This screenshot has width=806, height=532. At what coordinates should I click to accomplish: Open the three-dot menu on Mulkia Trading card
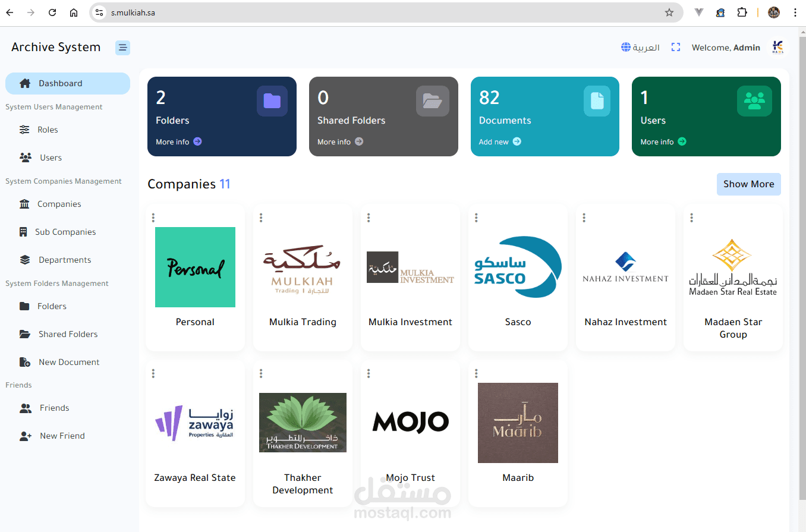click(x=261, y=218)
